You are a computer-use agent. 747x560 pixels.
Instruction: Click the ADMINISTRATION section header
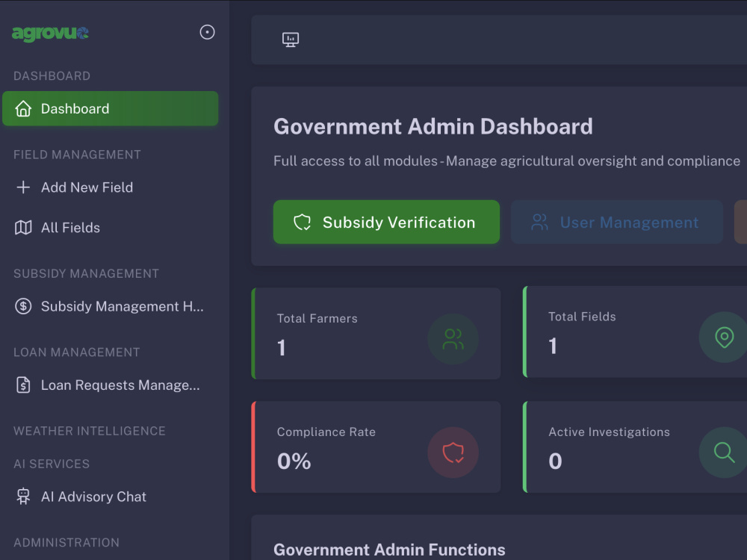66,542
